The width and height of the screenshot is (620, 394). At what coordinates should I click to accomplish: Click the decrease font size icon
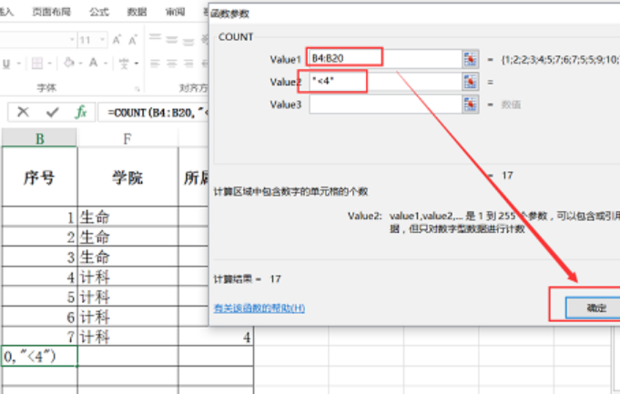tap(133, 40)
